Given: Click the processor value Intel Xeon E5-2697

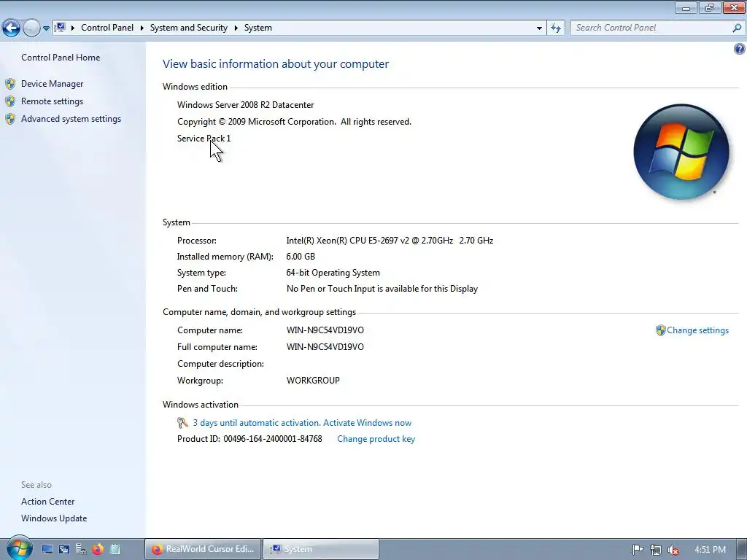Looking at the screenshot, I should [390, 241].
